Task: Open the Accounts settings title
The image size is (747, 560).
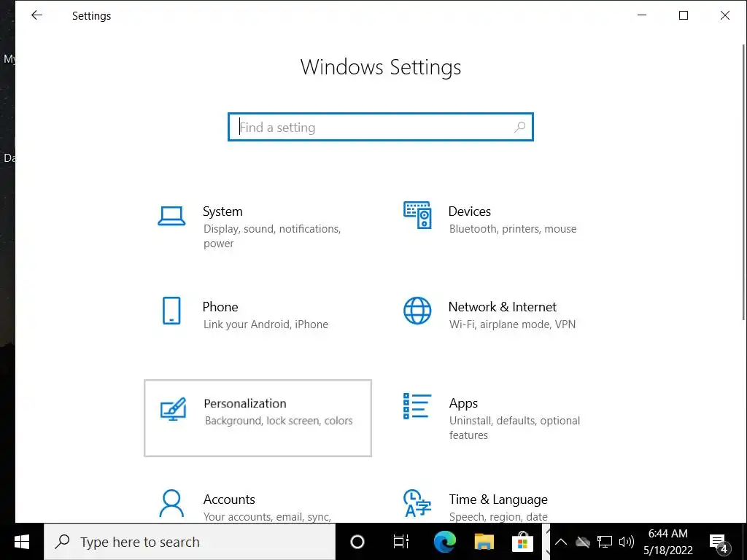Action: (229, 499)
